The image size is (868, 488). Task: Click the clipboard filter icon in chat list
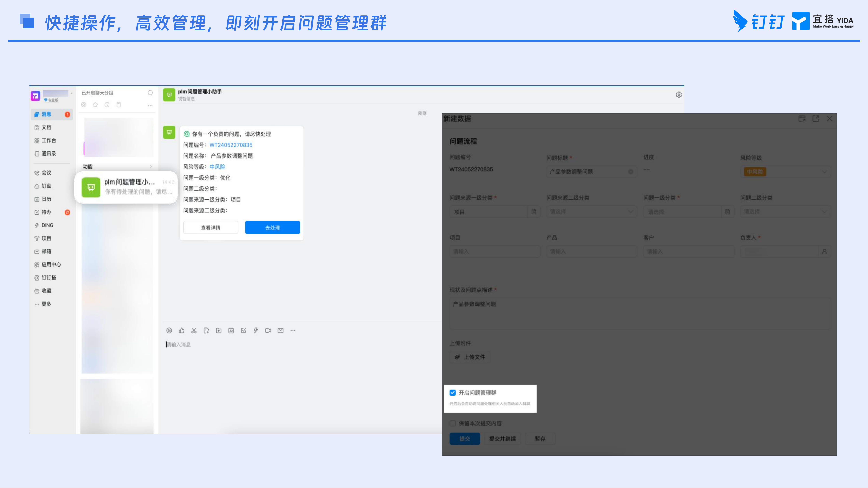(x=119, y=105)
